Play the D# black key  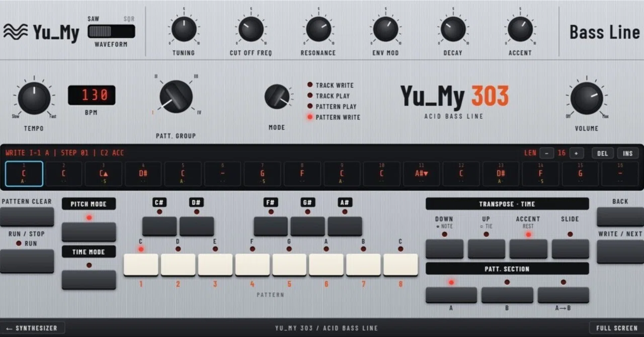coord(197,226)
